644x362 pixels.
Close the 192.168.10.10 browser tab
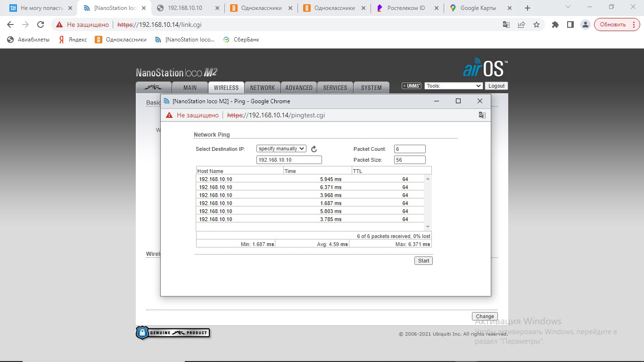[x=217, y=8]
